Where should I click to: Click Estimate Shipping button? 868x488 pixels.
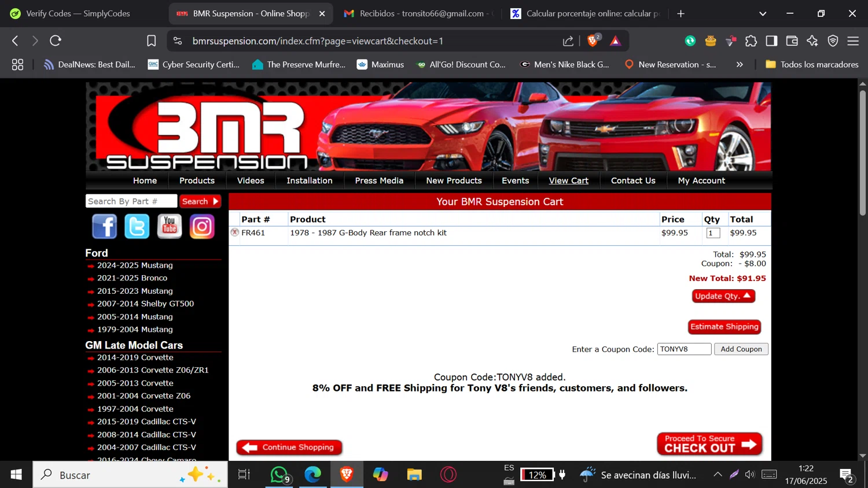coord(724,327)
